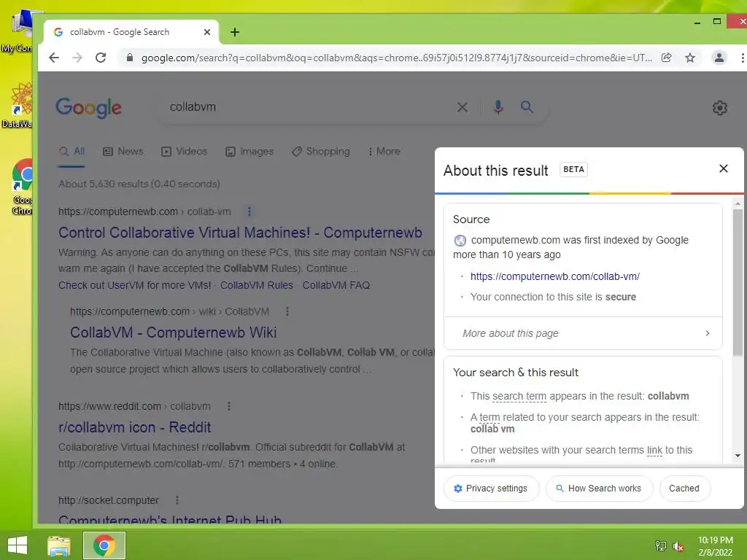The image size is (747, 560).
Task: Open Google search settings gear
Action: click(719, 108)
